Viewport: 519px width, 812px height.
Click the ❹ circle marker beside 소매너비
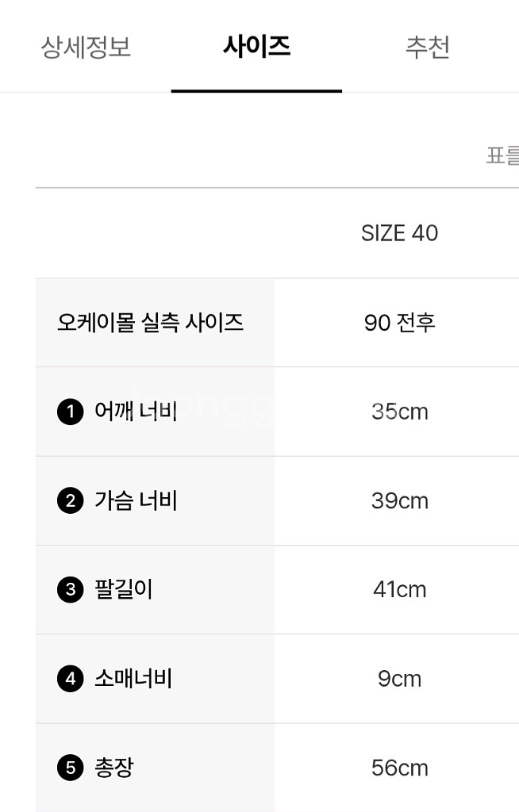click(x=71, y=679)
